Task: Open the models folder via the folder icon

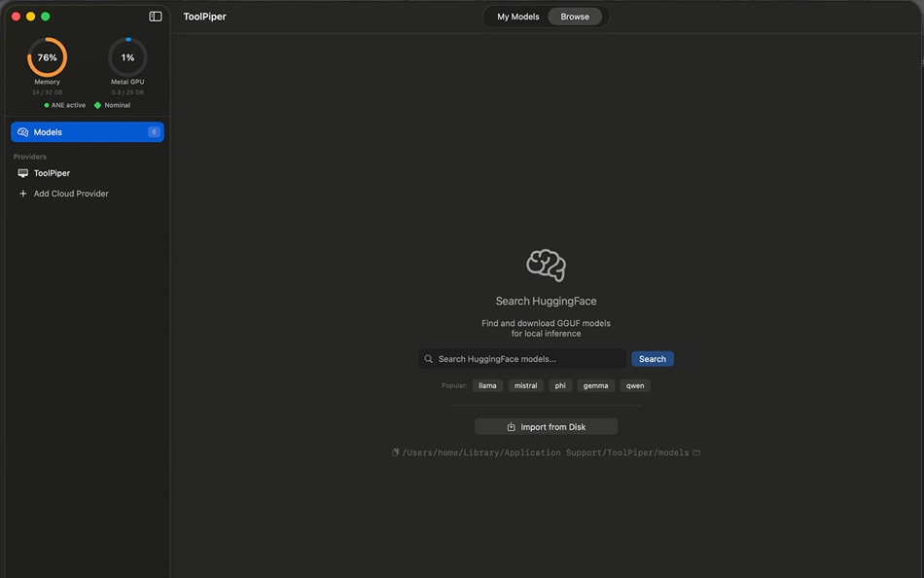Action: (695, 452)
